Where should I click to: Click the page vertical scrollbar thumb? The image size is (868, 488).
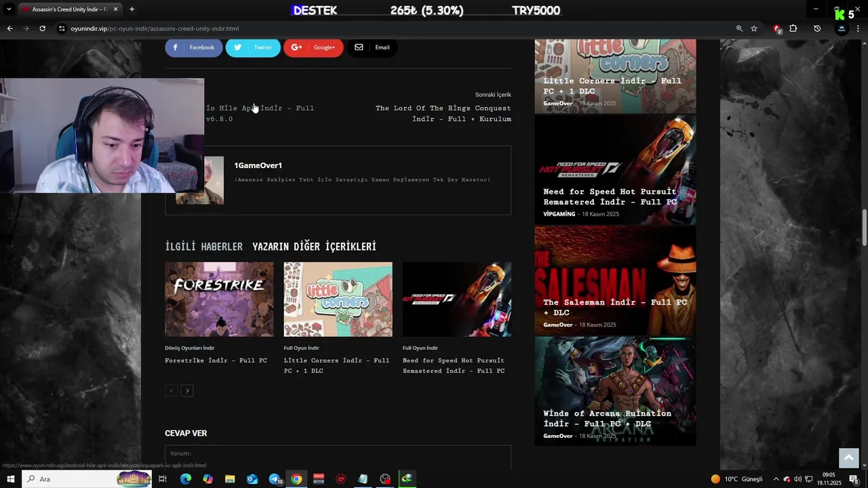864,228
